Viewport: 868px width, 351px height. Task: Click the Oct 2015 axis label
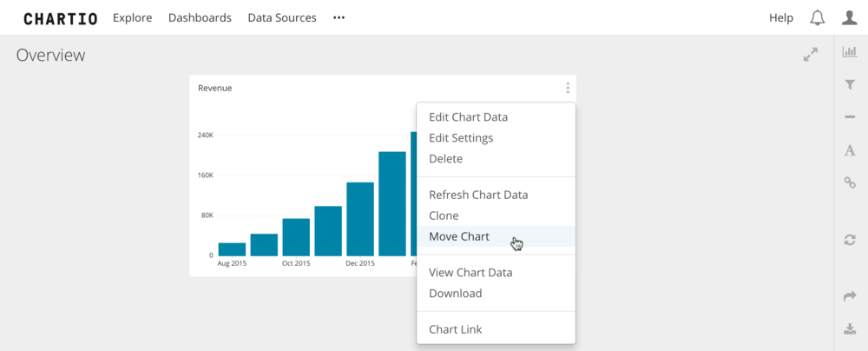coord(296,263)
